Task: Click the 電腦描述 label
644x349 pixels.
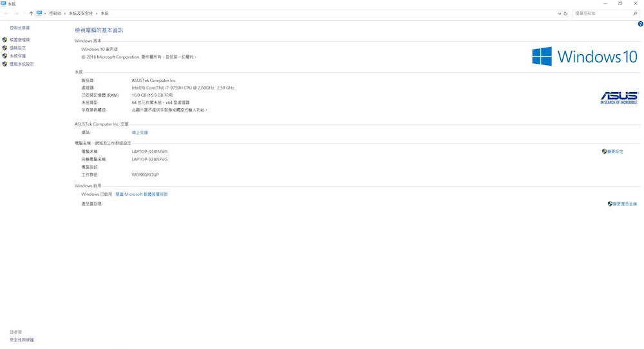Action: (90, 167)
